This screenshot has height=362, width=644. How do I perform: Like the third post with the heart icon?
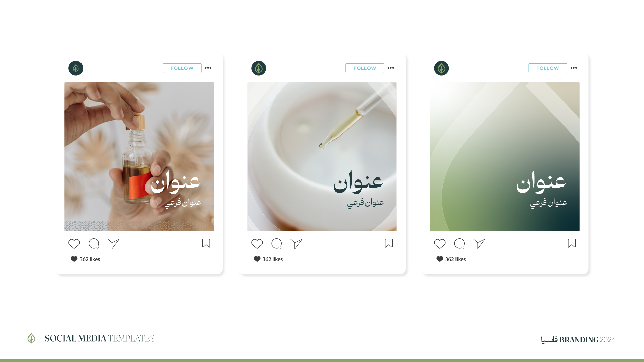click(x=440, y=244)
